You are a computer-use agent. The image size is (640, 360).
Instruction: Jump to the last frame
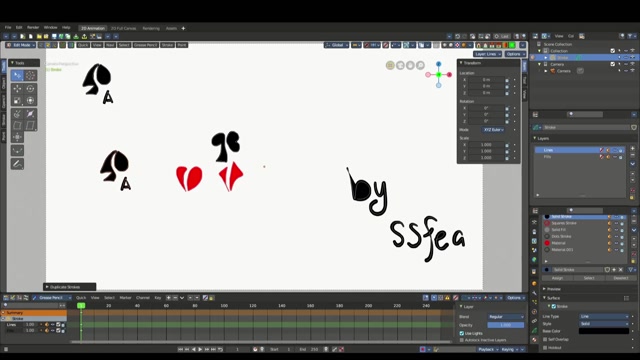213,349
